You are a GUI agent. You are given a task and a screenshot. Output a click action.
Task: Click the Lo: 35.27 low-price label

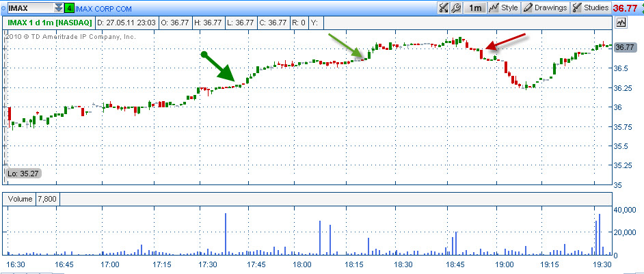click(x=23, y=174)
